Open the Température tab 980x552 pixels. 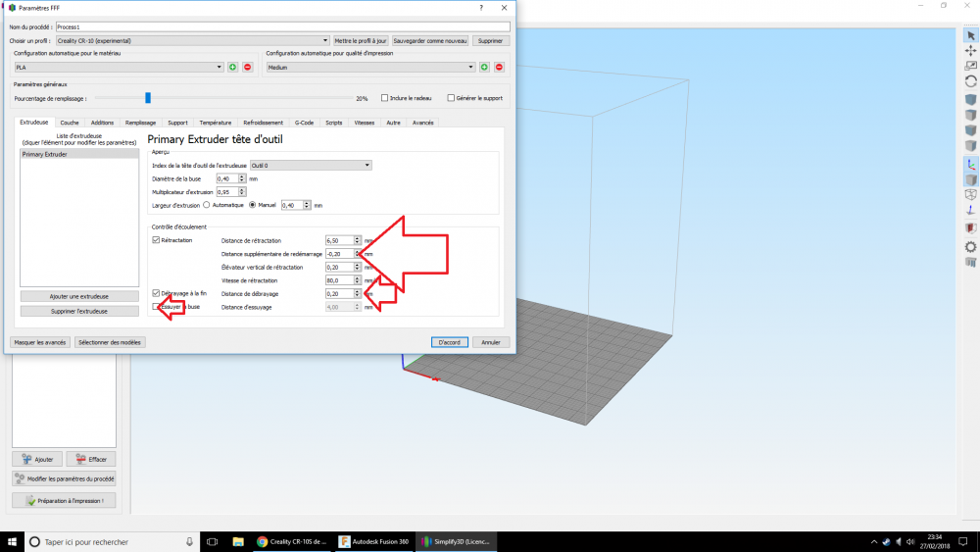tap(216, 123)
